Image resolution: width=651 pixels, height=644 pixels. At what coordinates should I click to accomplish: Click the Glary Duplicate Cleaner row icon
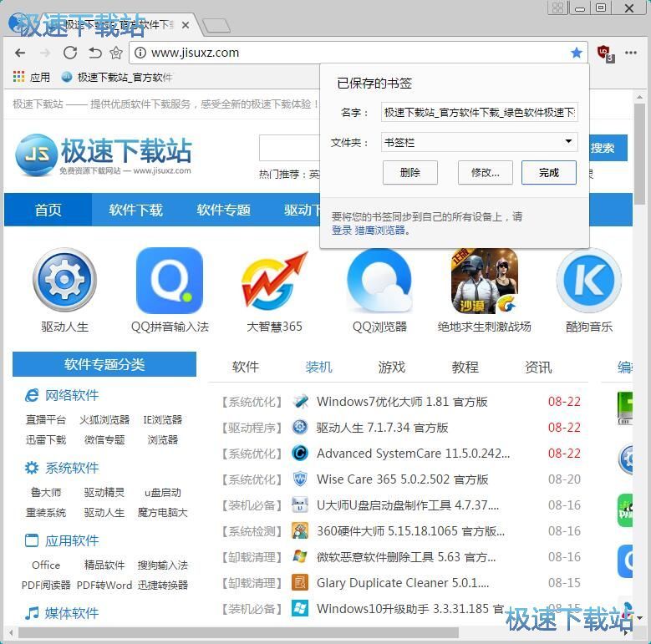point(300,582)
